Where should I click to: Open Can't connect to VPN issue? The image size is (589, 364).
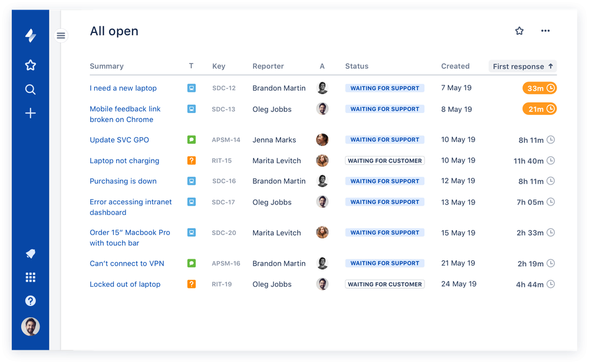point(127,263)
